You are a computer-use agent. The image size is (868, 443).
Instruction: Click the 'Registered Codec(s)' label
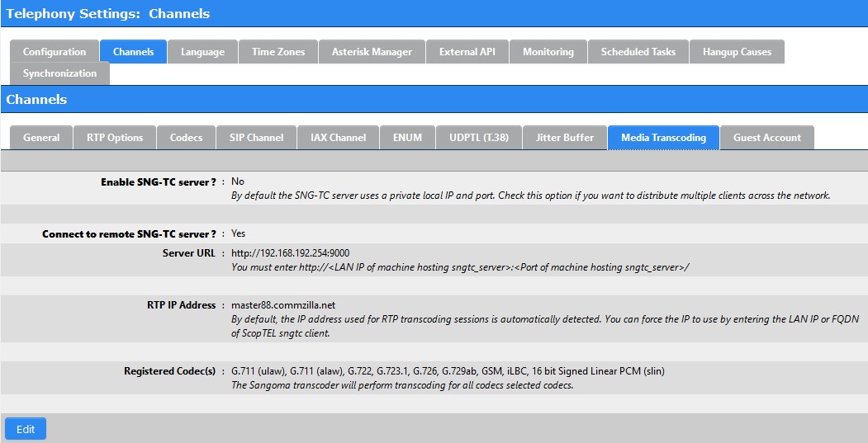click(170, 371)
